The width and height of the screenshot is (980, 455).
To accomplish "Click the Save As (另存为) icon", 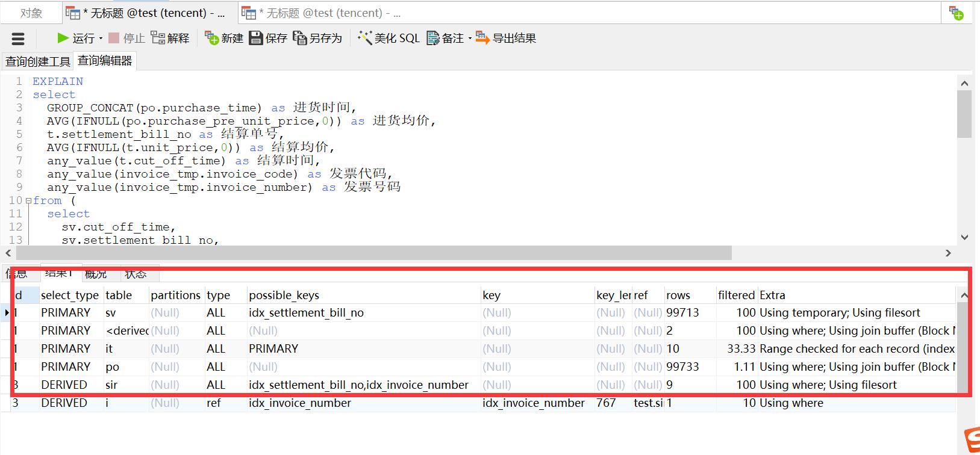I will [299, 38].
